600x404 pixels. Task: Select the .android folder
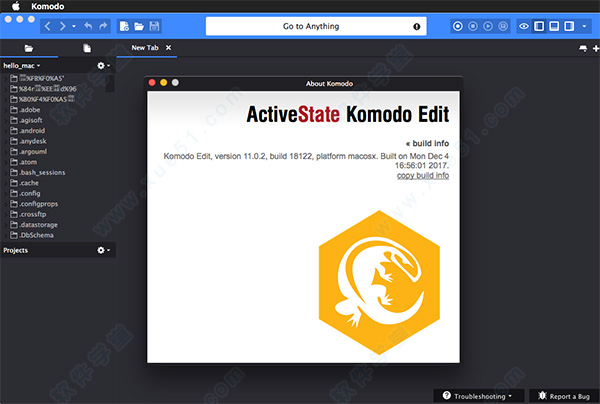32,131
